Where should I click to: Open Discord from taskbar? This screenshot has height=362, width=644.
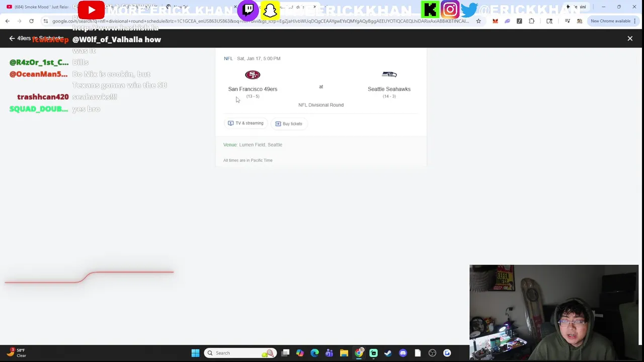pos(403,353)
